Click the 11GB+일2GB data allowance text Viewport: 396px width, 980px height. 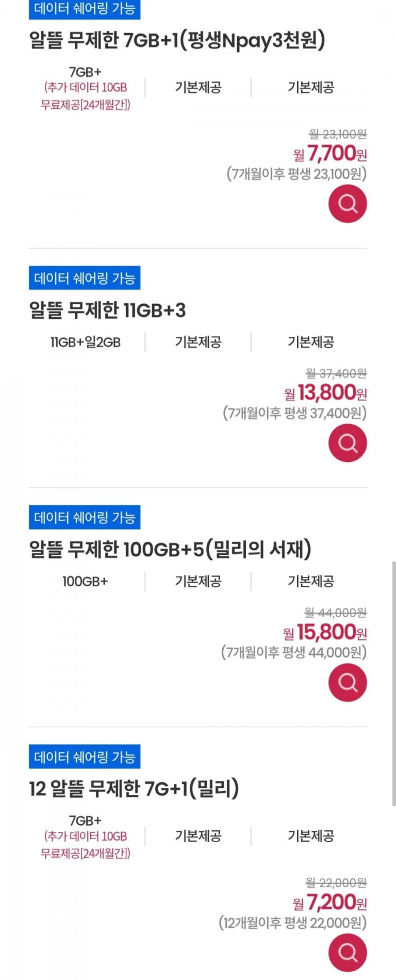pos(86,342)
